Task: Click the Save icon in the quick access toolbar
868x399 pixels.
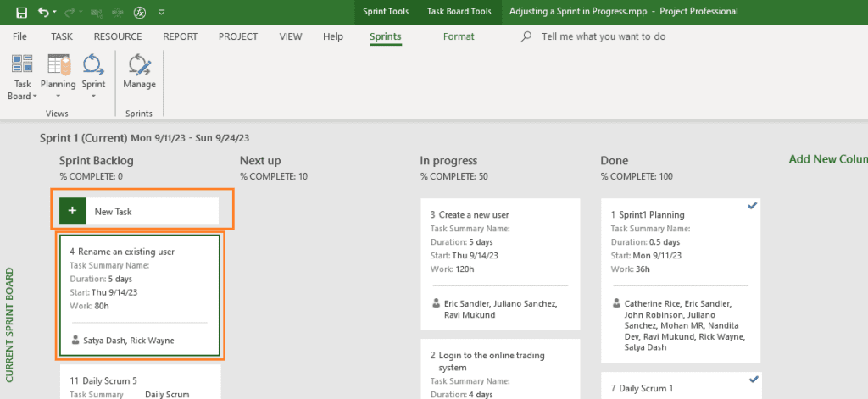Action: pos(21,12)
